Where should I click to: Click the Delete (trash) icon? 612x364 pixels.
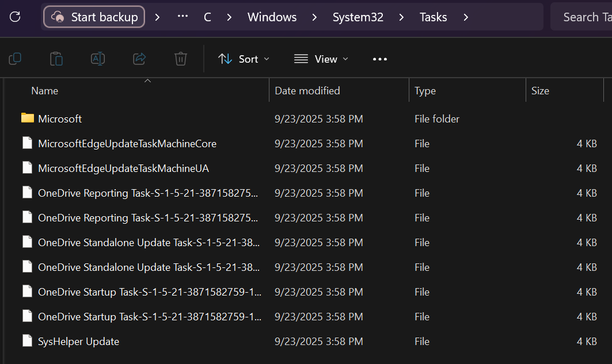[x=180, y=58]
